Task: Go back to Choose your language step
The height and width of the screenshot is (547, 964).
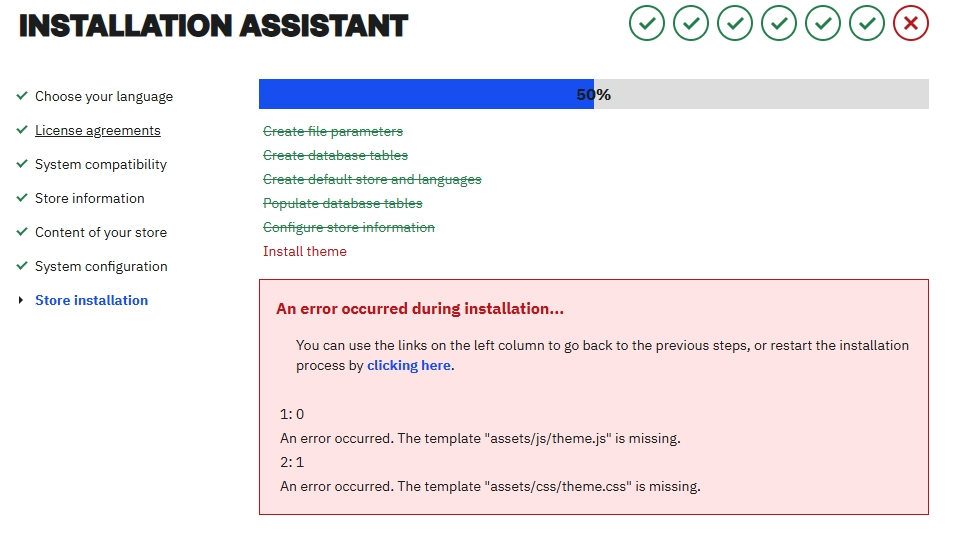Action: pos(104,96)
